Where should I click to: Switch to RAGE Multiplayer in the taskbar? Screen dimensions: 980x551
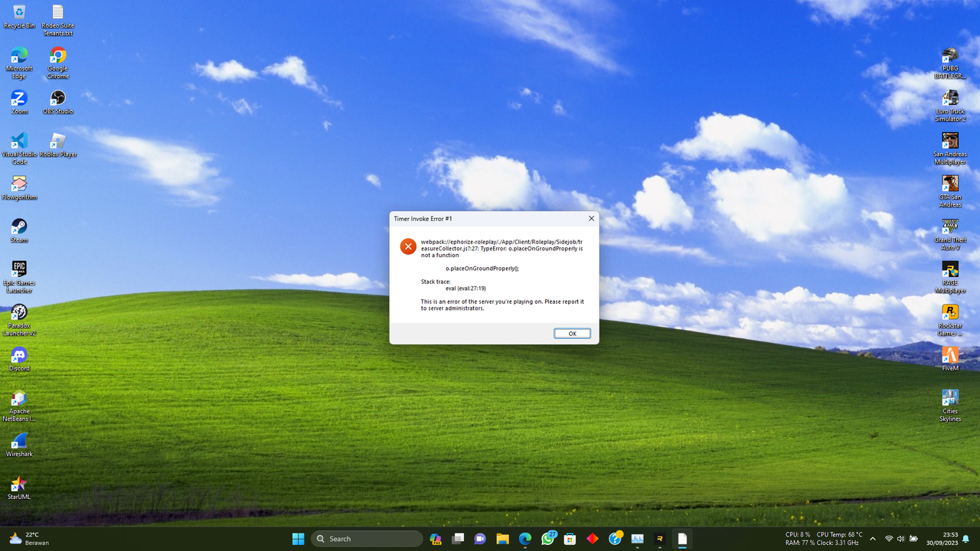659,539
